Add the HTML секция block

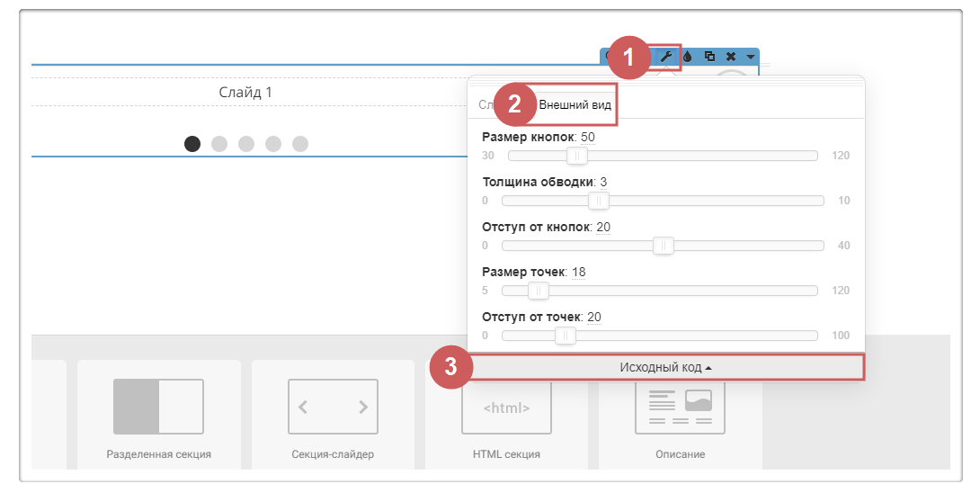[x=506, y=414]
